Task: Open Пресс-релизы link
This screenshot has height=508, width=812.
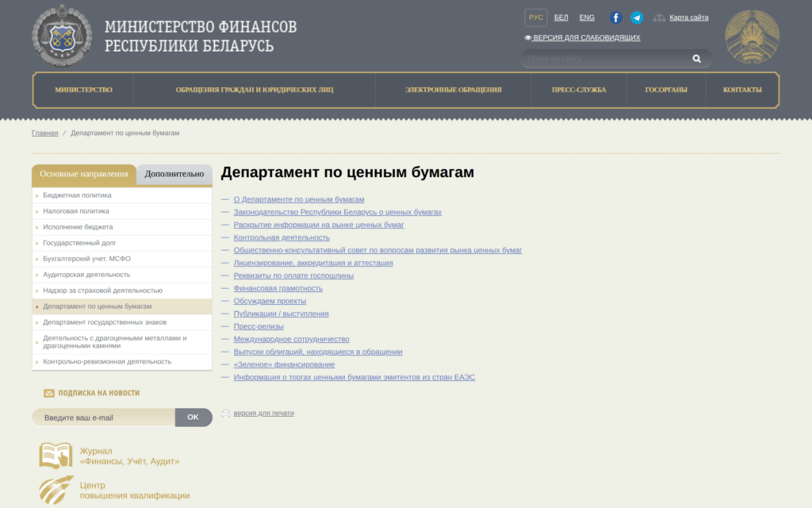Action: 259,326
